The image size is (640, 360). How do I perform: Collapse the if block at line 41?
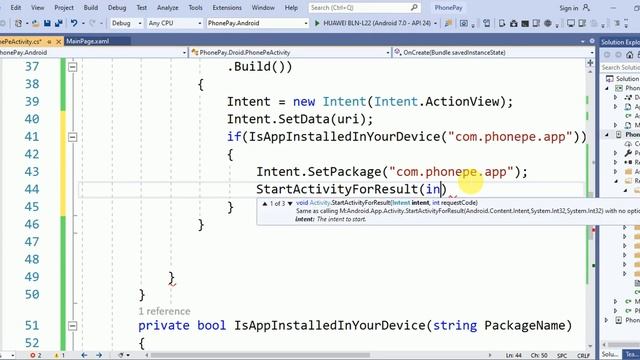[72, 137]
